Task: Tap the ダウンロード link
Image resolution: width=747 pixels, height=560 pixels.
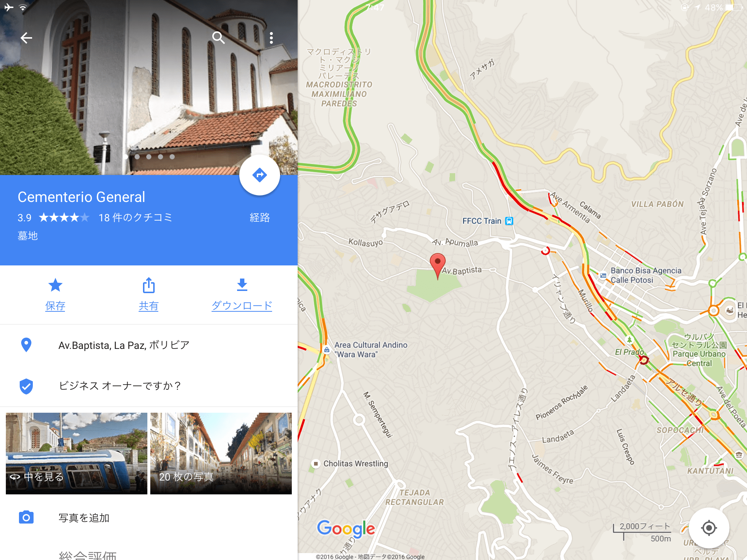Action: (242, 306)
